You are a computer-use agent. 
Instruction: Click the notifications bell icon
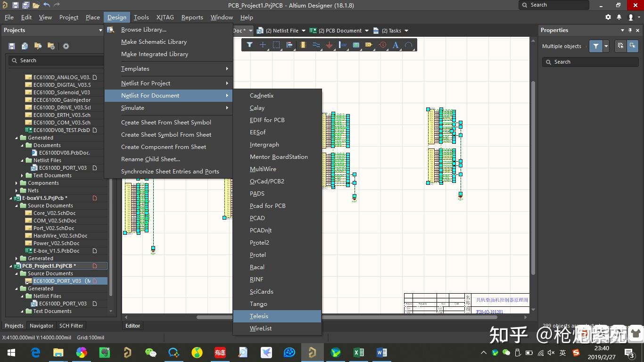619,17
